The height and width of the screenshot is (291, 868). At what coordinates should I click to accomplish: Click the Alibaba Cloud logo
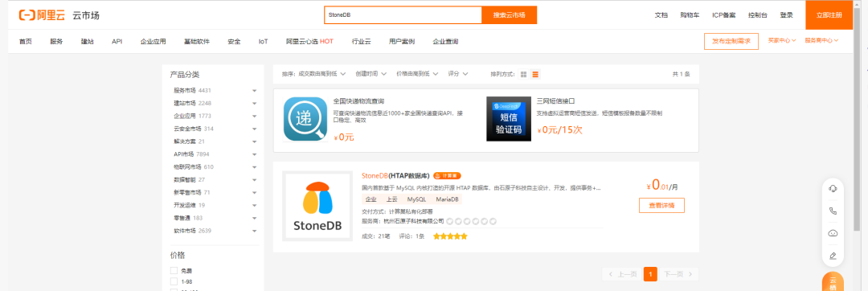click(x=42, y=15)
